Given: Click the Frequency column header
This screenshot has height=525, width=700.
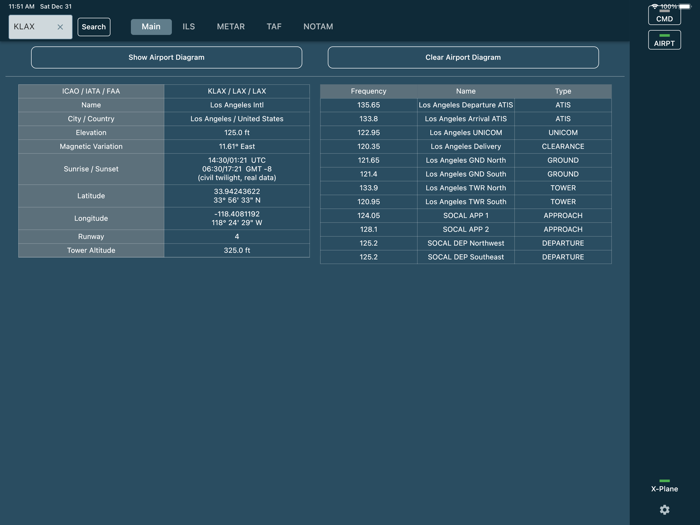Looking at the screenshot, I should pyautogui.click(x=369, y=91).
